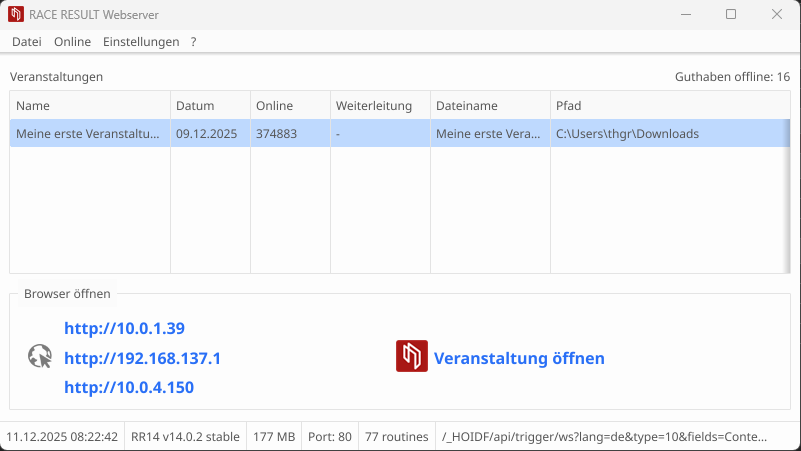Click Veranstaltung öffnen link
The image size is (801, 451).
point(519,358)
